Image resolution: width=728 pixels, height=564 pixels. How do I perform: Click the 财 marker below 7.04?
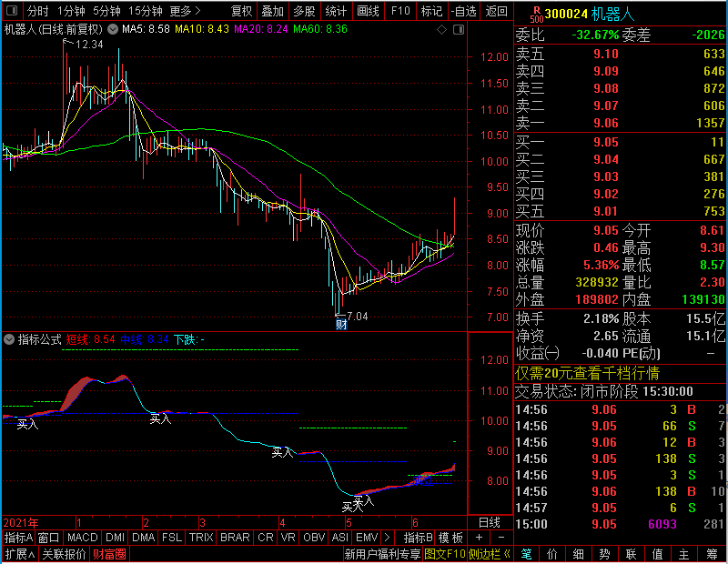point(341,325)
